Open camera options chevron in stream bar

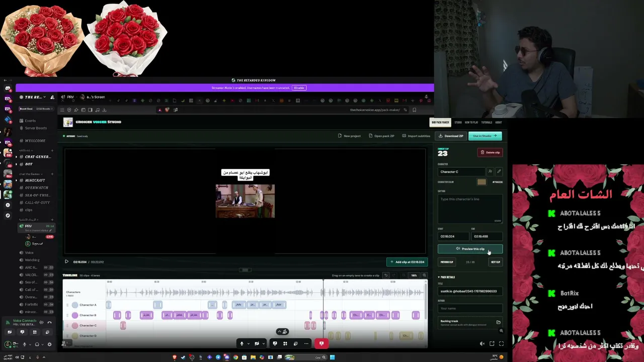click(x=263, y=344)
